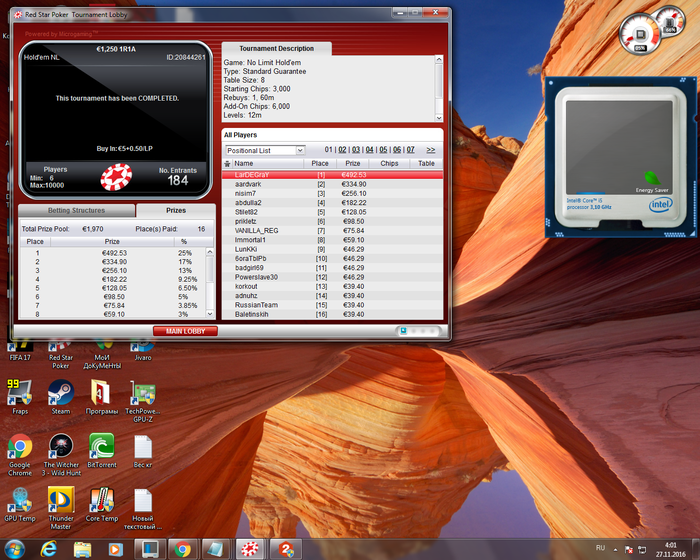This screenshot has height=560, width=700.
Task: Go to players page 03
Action: [x=356, y=150]
